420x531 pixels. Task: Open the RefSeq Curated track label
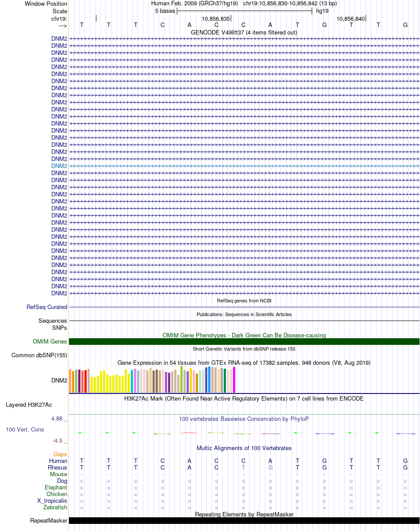click(47, 307)
